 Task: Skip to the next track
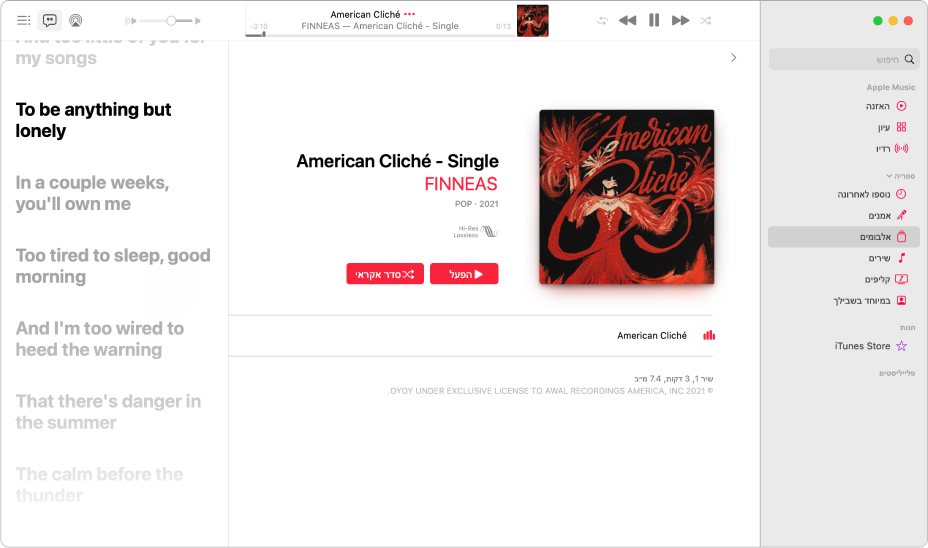tap(680, 21)
